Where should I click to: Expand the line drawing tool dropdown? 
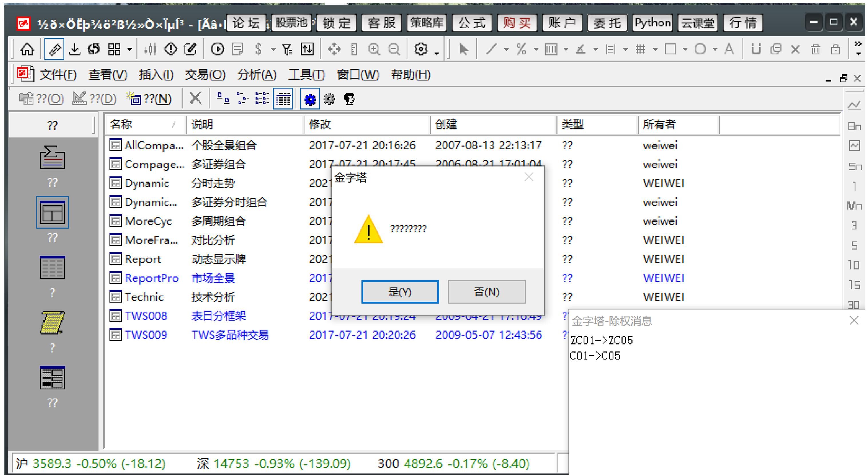tap(506, 50)
